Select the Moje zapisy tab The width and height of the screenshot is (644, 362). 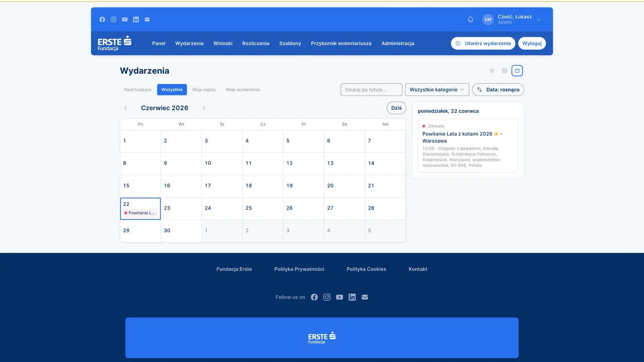(x=204, y=89)
